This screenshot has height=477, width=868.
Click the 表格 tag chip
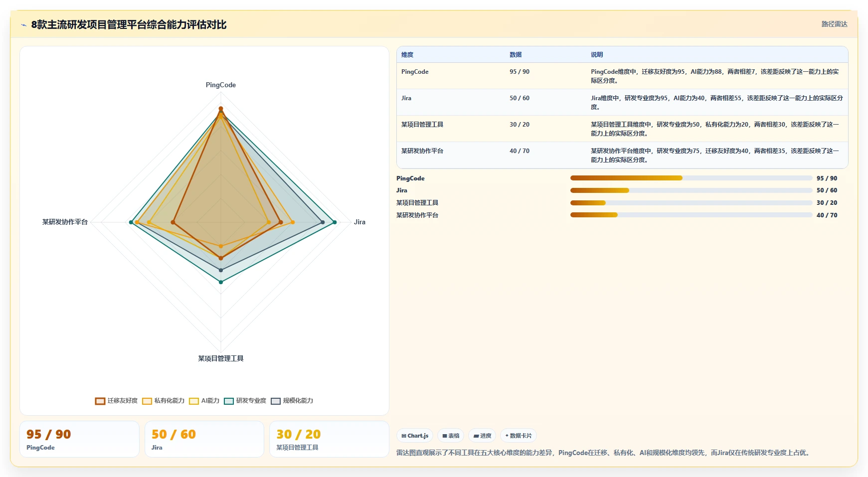click(451, 436)
